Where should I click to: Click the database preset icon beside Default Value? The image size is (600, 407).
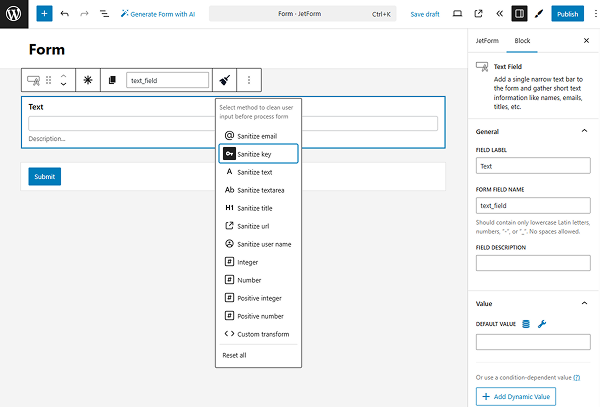click(526, 324)
